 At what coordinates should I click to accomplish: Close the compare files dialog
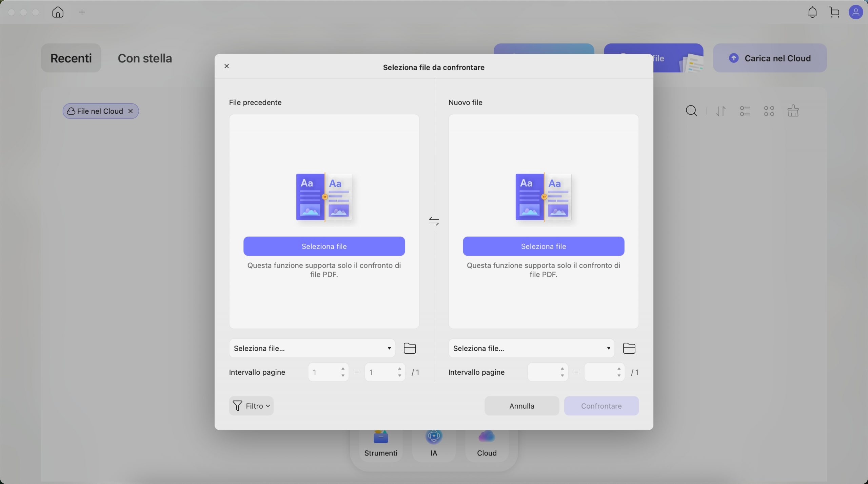point(227,66)
